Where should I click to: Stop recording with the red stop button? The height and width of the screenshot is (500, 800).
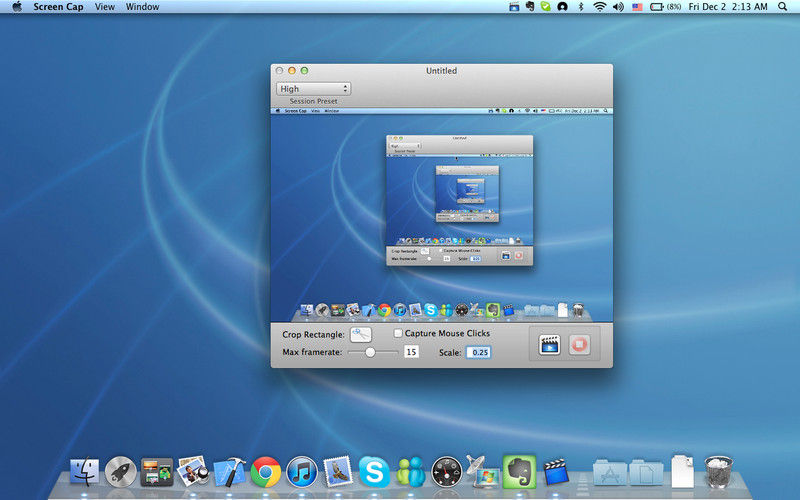(x=579, y=344)
